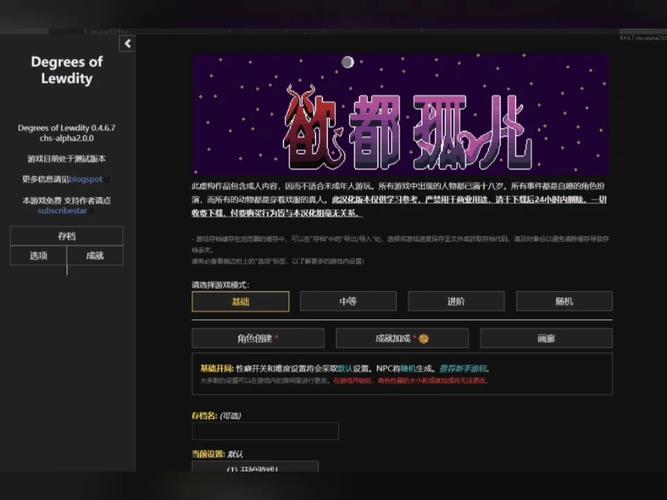Click the start game button at bottom

[255, 466]
